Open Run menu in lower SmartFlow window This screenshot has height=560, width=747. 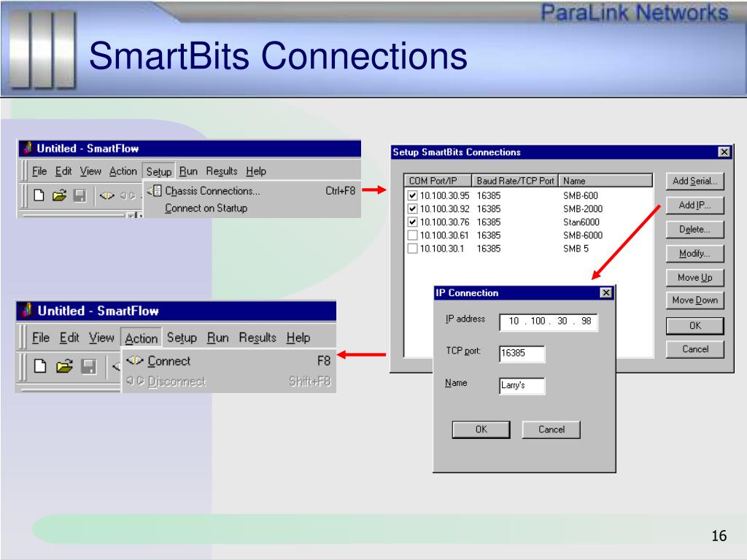coord(217,338)
